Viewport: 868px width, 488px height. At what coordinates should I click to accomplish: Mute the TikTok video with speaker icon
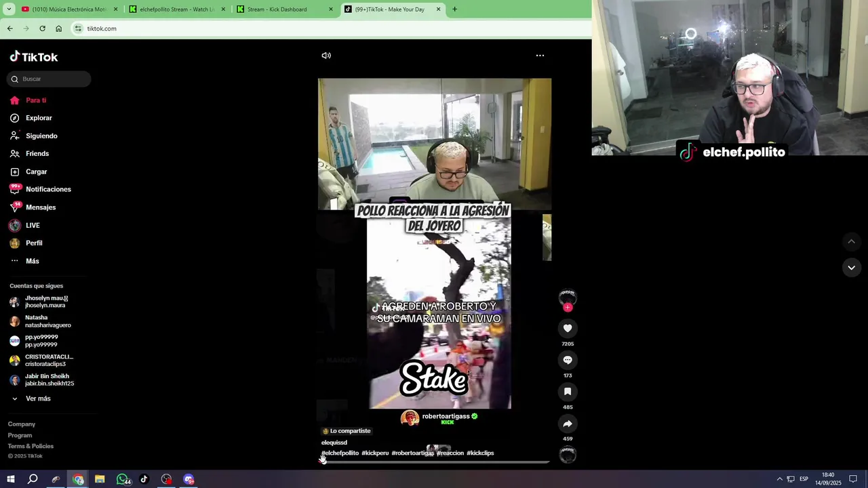pyautogui.click(x=326, y=56)
